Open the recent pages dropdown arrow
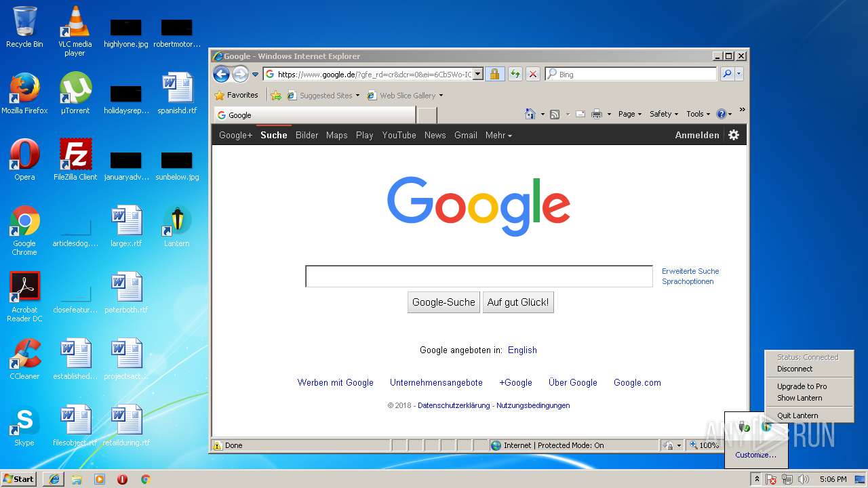 coord(256,75)
